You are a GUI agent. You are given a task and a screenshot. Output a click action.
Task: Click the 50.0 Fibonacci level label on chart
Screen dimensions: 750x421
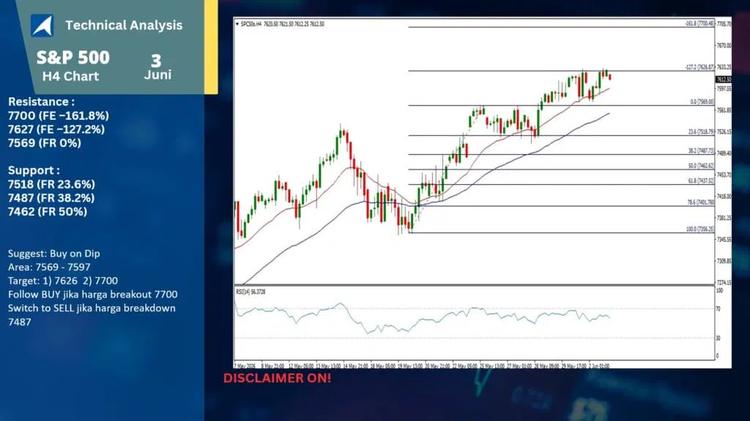(701, 166)
